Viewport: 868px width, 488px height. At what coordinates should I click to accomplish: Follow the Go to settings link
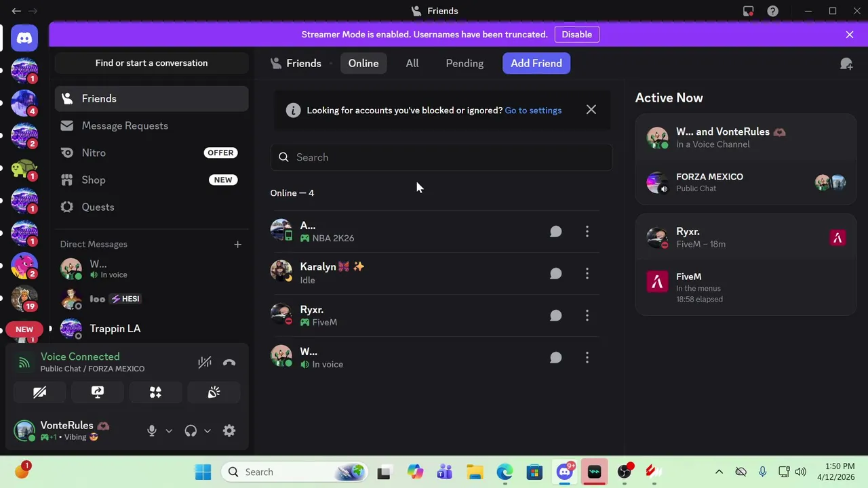(x=533, y=110)
